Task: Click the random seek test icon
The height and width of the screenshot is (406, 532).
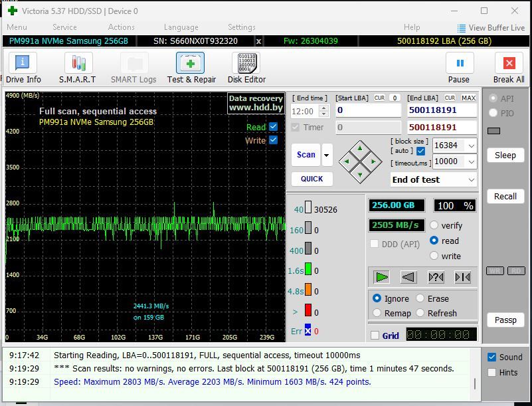Action: [436, 277]
